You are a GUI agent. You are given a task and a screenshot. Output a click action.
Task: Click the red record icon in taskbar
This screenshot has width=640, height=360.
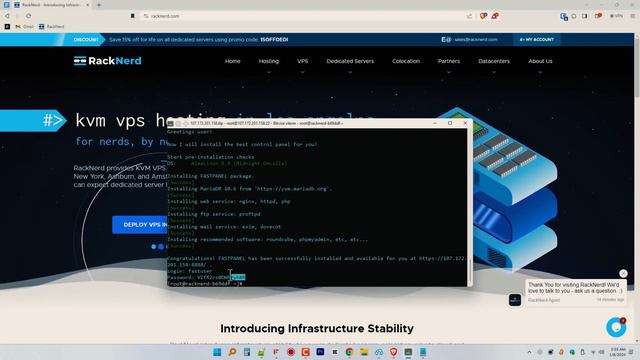291,352
